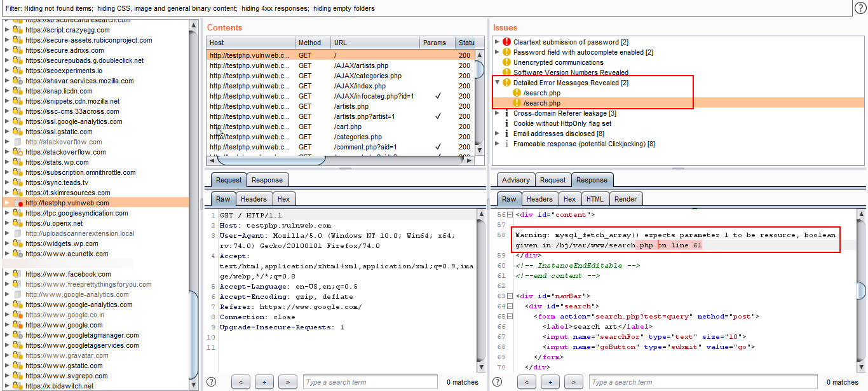
Task: Open the Render tab in response viewer
Action: click(625, 199)
